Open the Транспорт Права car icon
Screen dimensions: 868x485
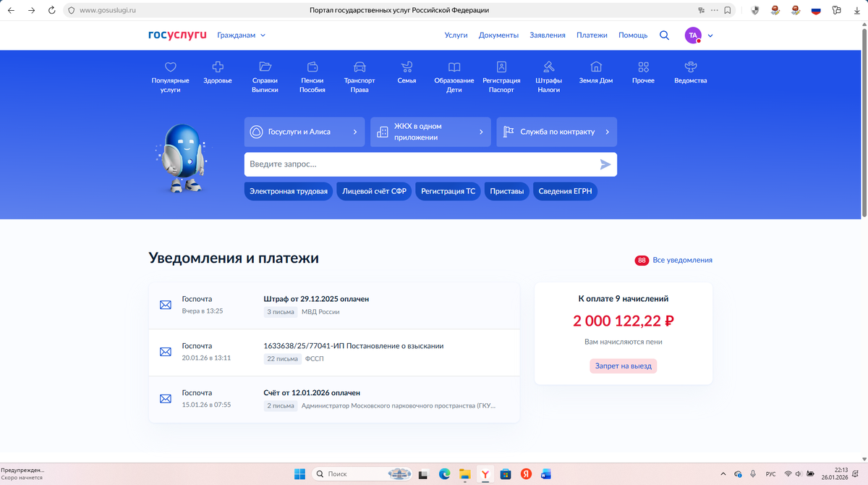tap(359, 67)
